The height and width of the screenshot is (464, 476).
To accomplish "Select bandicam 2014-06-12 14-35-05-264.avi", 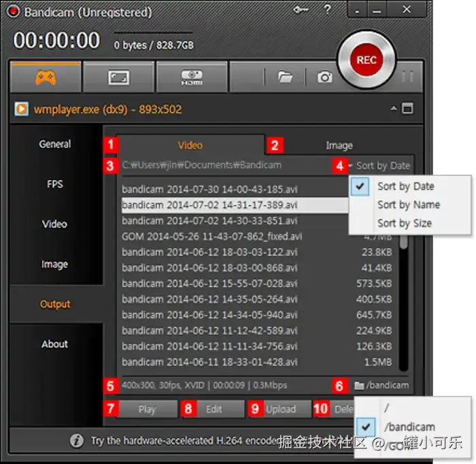I will point(209,300).
